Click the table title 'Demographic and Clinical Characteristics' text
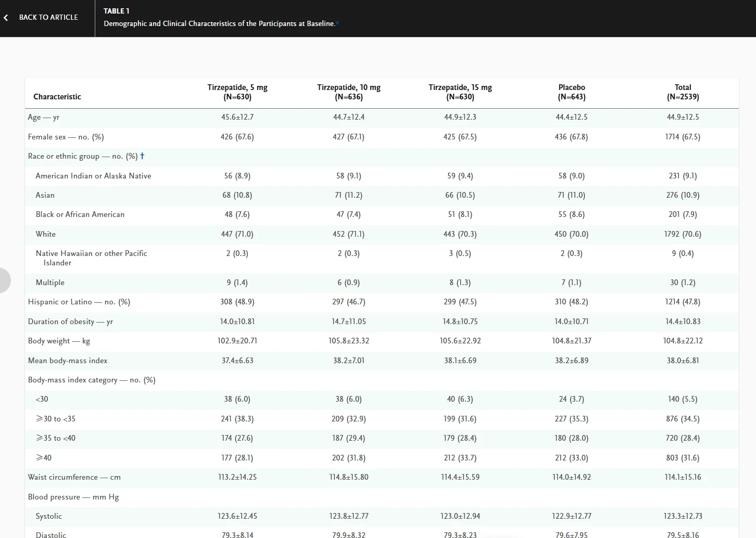The height and width of the screenshot is (538, 756). click(x=219, y=23)
